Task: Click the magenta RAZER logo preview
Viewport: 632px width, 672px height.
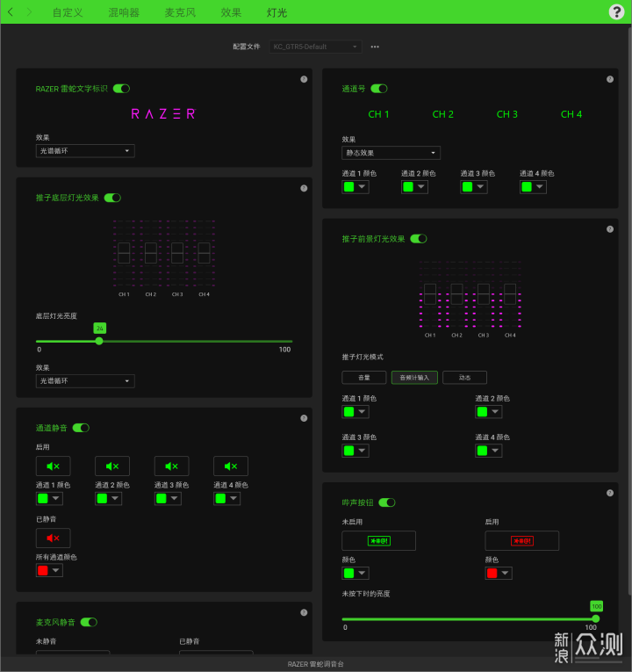Action: click(163, 114)
